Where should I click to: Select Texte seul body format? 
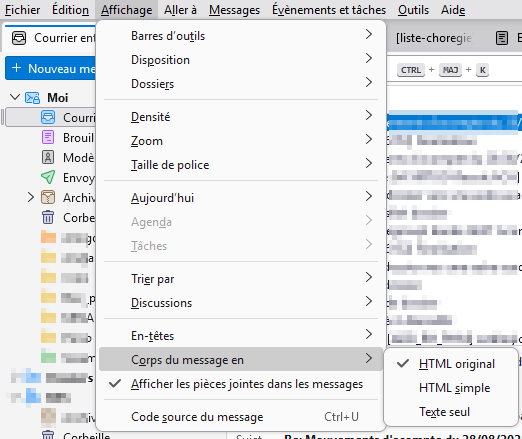click(x=451, y=412)
